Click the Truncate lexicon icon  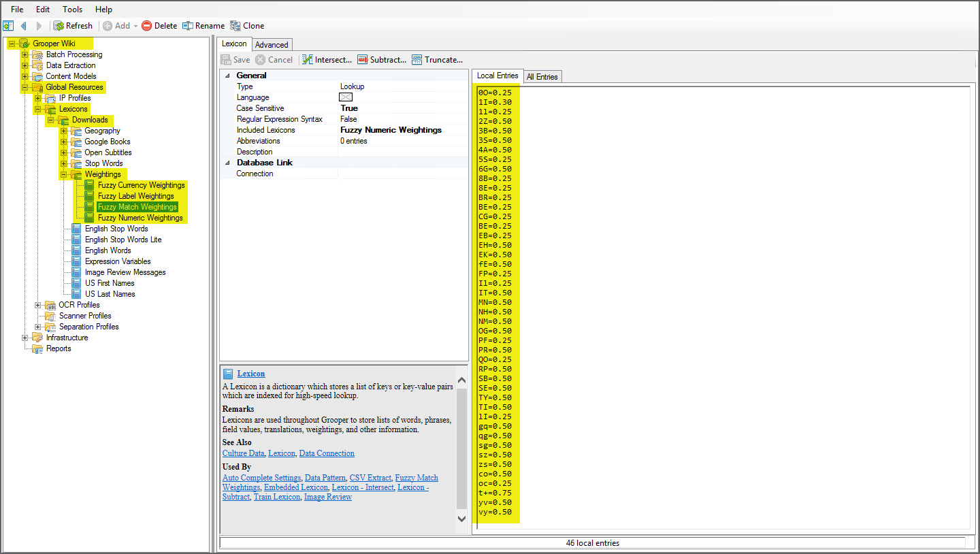tap(417, 60)
